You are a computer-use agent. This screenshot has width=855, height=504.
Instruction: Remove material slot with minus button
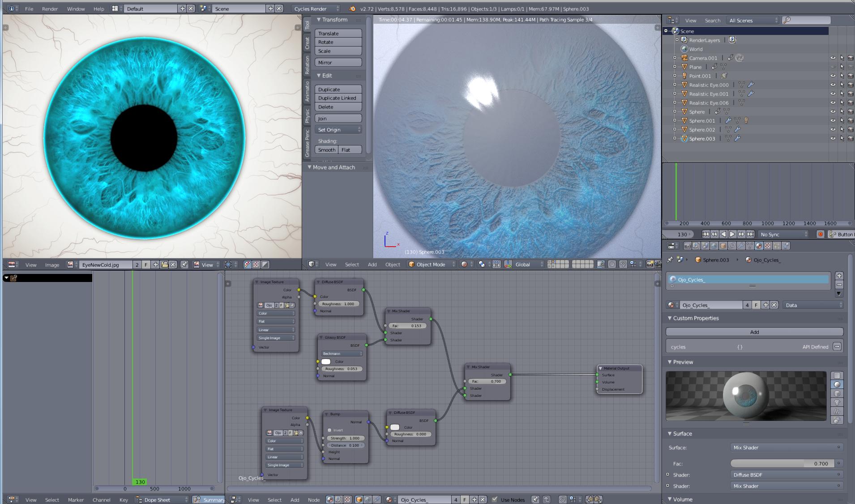click(x=839, y=285)
